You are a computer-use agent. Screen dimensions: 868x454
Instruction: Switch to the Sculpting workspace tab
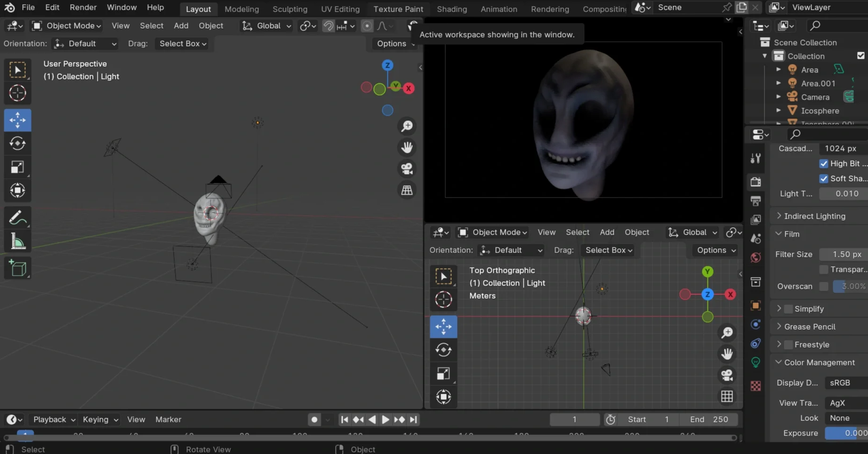tap(290, 9)
